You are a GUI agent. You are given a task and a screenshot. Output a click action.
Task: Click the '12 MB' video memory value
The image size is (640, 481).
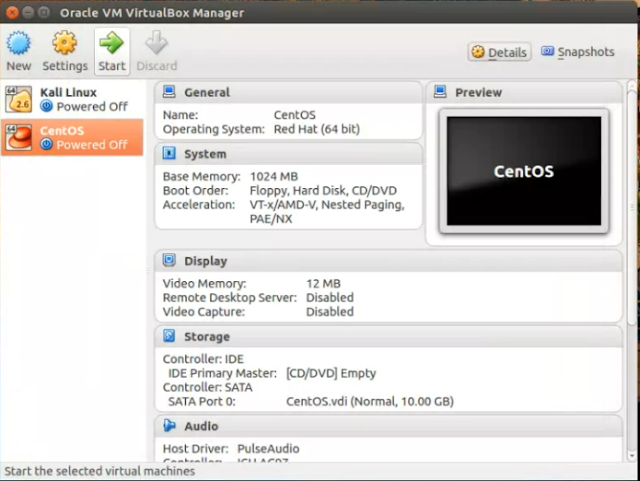pyautogui.click(x=323, y=283)
